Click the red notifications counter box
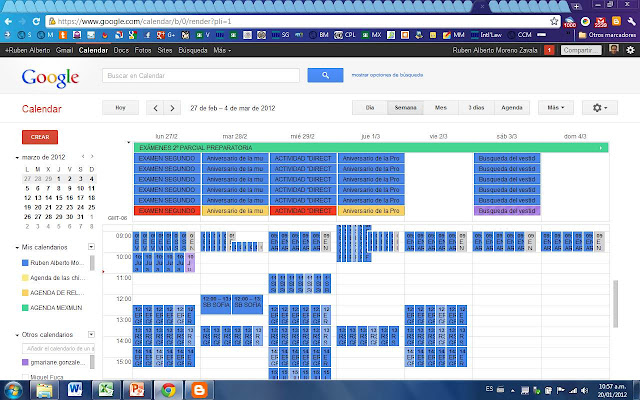640x400 pixels. point(549,50)
